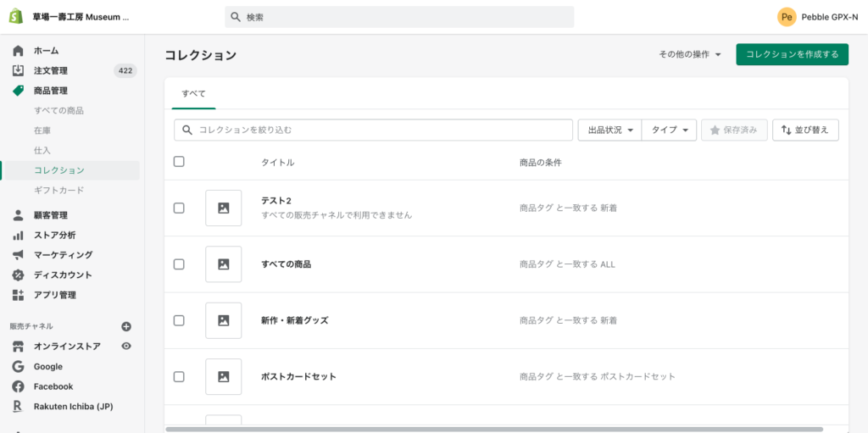Preview online store with eye icon
Viewport: 868px width, 433px height.
[126, 347]
